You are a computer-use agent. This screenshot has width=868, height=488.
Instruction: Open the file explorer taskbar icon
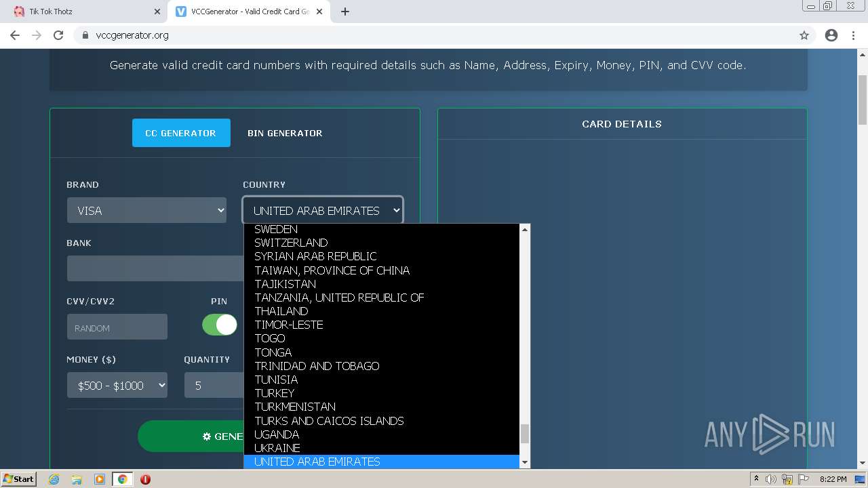coord(77,479)
